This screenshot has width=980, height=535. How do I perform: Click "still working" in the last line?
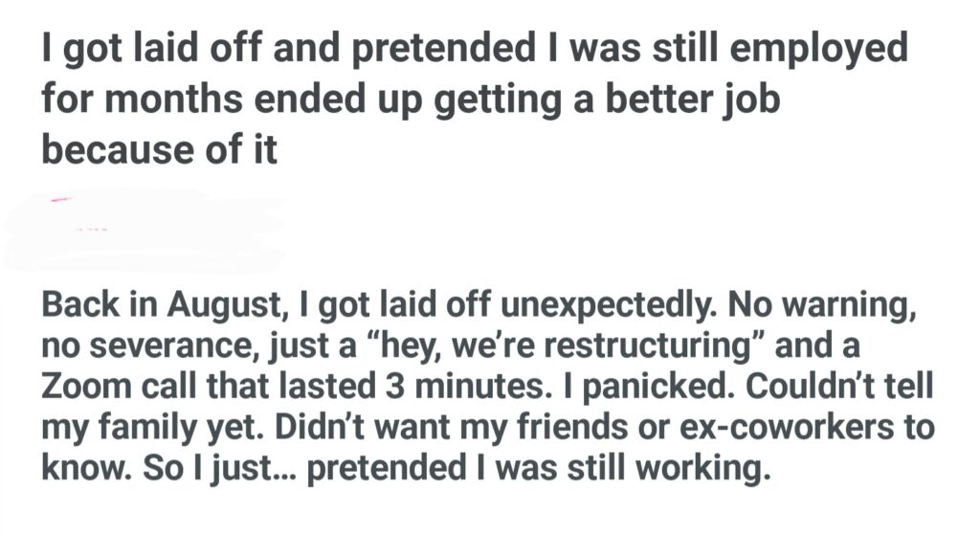683,468
